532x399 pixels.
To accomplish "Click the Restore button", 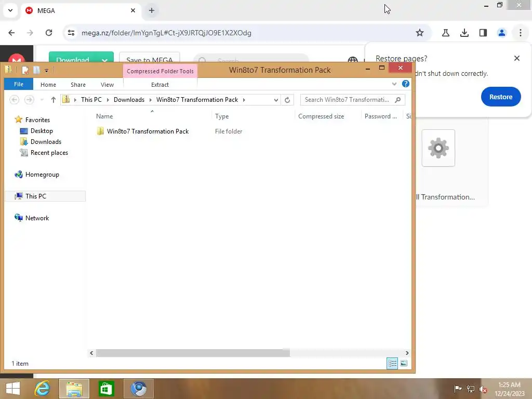I will [501, 97].
